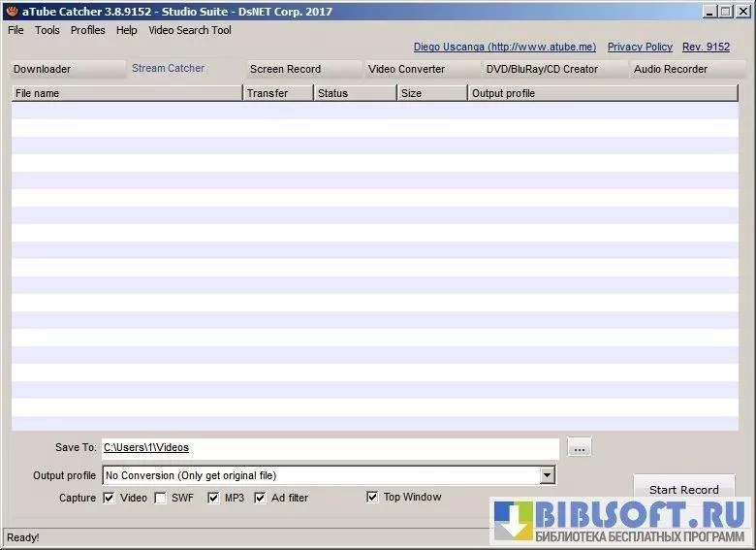This screenshot has width=756, height=550.
Task: Switch to the Screen Record tab
Action: [x=285, y=69]
